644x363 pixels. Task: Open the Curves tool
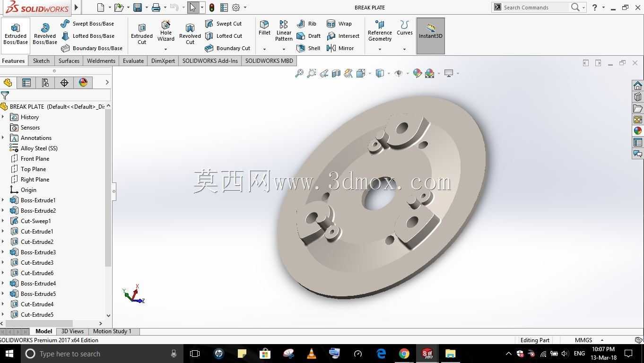[x=405, y=28]
